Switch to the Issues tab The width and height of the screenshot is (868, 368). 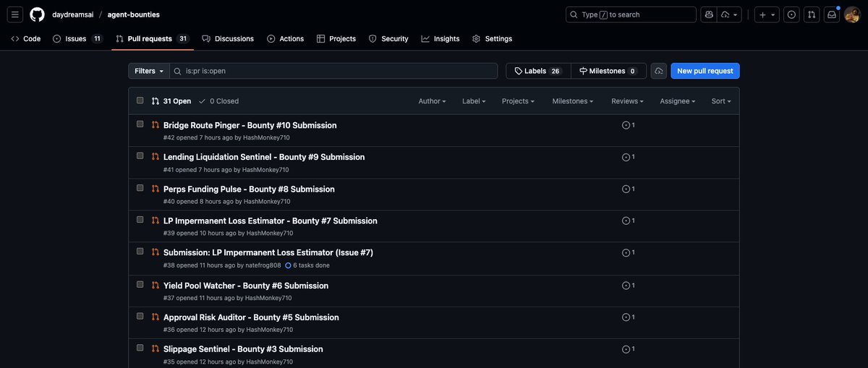pos(77,39)
